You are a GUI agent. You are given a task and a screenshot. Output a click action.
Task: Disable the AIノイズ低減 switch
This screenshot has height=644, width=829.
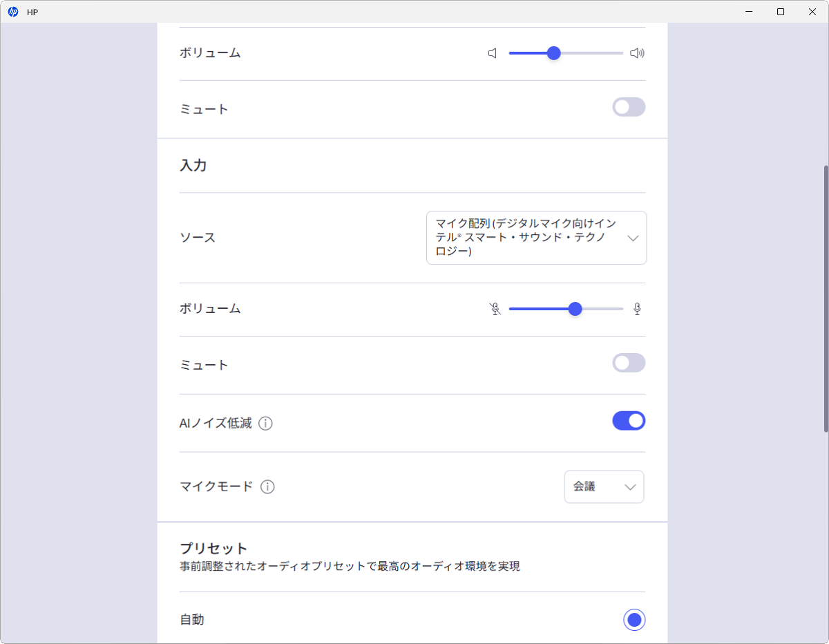click(x=629, y=421)
